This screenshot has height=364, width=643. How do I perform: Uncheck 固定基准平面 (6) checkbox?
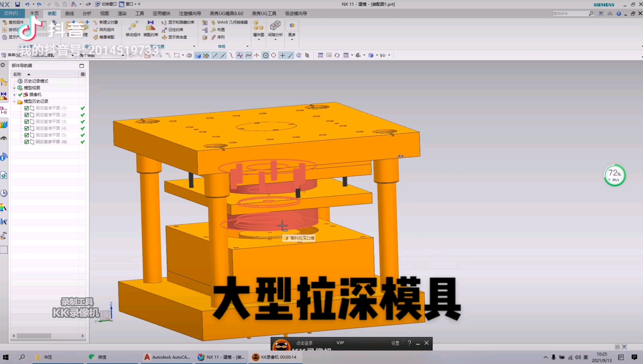pos(26,142)
